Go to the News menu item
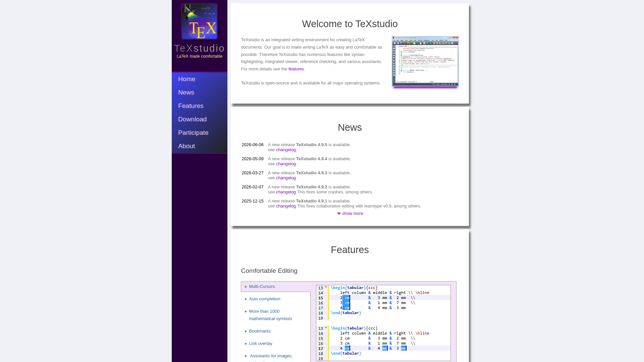 (x=200, y=93)
